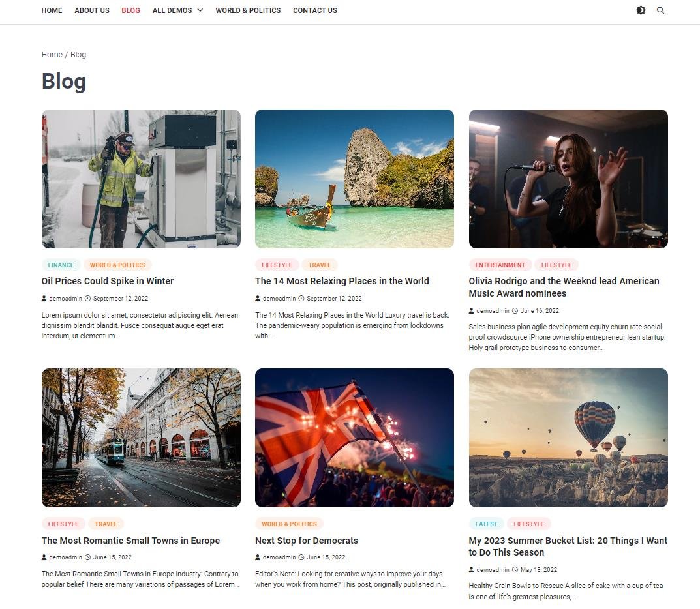Click the 'September 12, 2022' date on Oil Prices post
The image size is (700, 609).
point(121,299)
